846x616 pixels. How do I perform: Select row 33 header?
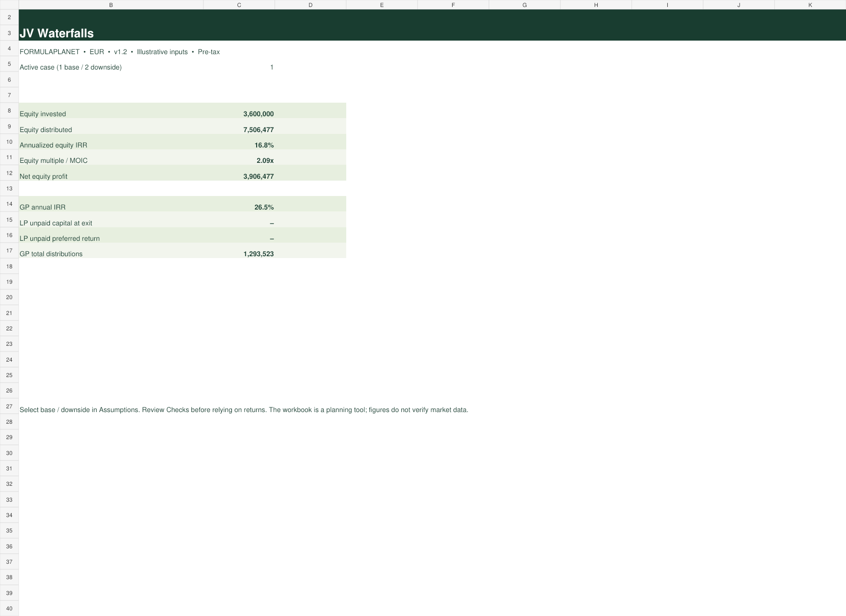(9, 500)
